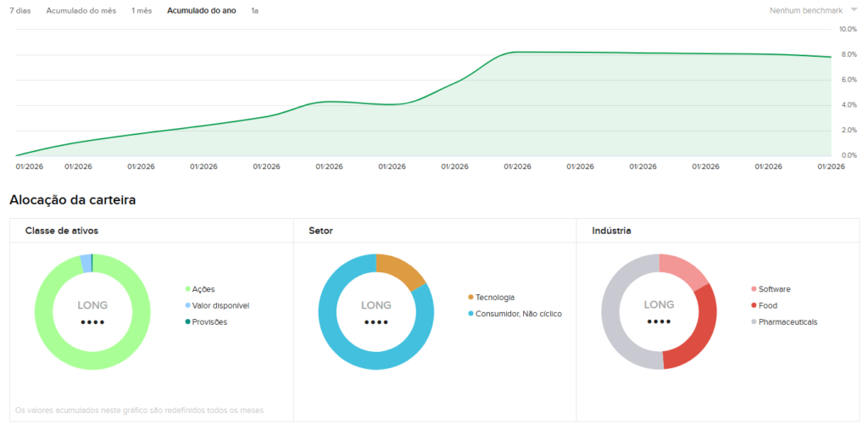Viewport: 868px width, 430px height.
Task: Click the Software legend entry
Action: click(773, 289)
